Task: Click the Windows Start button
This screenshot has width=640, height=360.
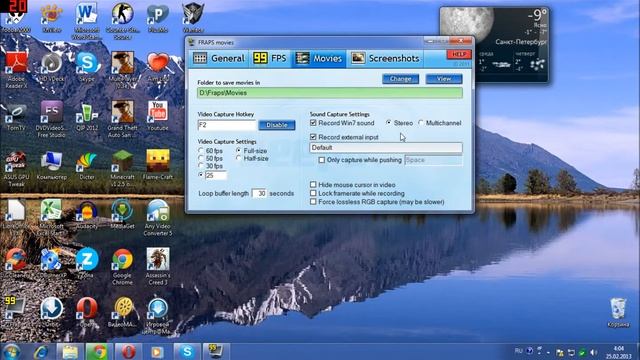Action: click(x=11, y=352)
